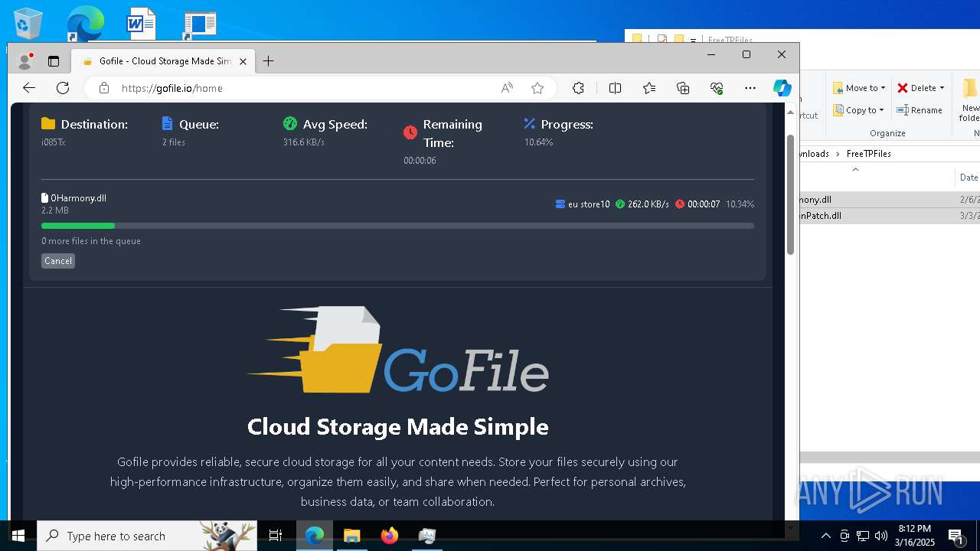Click the GoFile logo image

click(397, 350)
